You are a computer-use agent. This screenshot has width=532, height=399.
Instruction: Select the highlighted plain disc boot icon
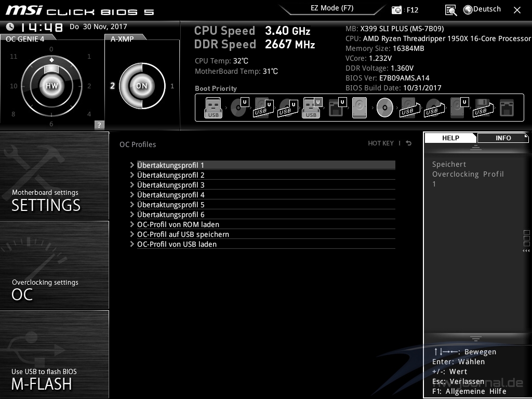click(385, 108)
